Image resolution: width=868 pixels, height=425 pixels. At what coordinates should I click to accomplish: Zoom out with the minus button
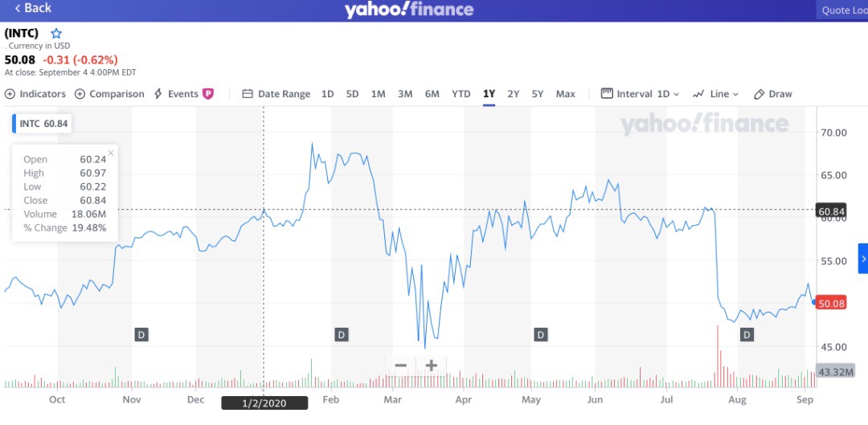pyautogui.click(x=400, y=366)
